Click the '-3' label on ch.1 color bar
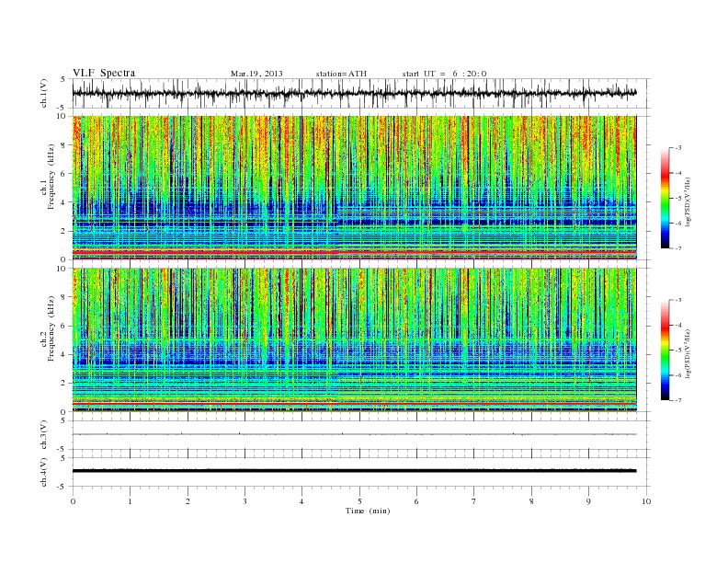The width and height of the screenshot is (728, 563). [x=677, y=148]
